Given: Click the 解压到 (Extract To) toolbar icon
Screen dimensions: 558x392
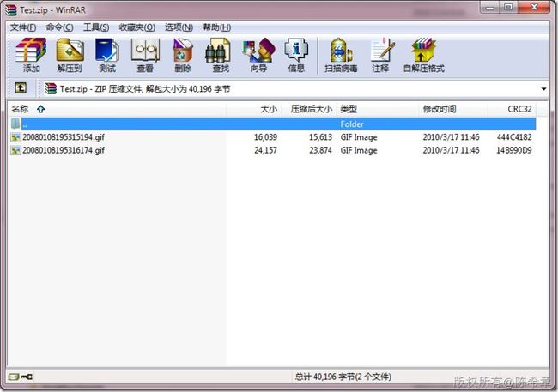Looking at the screenshot, I should pos(70,55).
